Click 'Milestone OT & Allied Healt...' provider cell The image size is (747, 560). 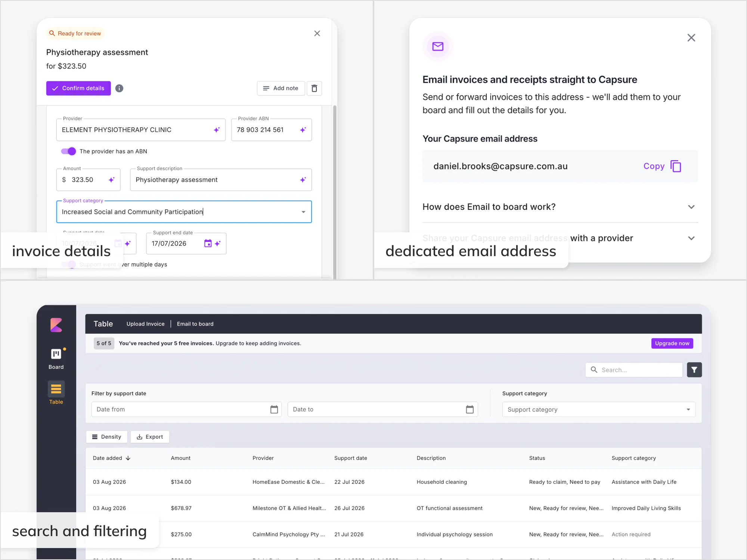(289, 508)
